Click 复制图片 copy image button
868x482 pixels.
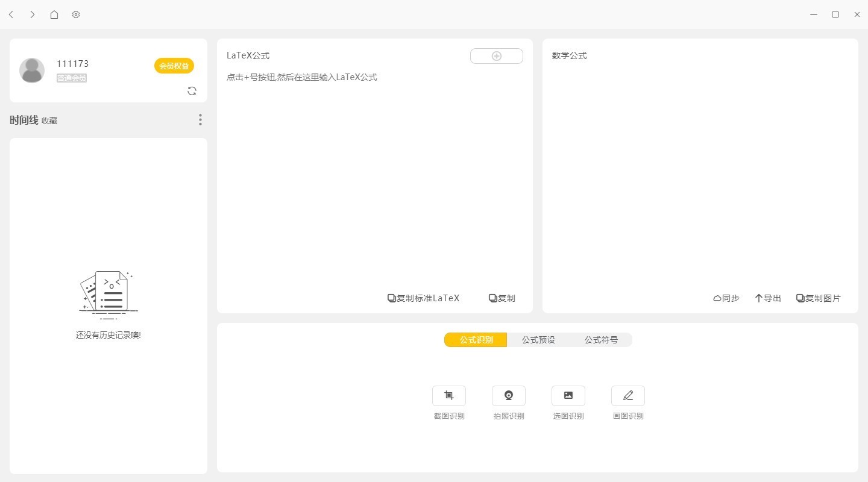click(x=819, y=298)
